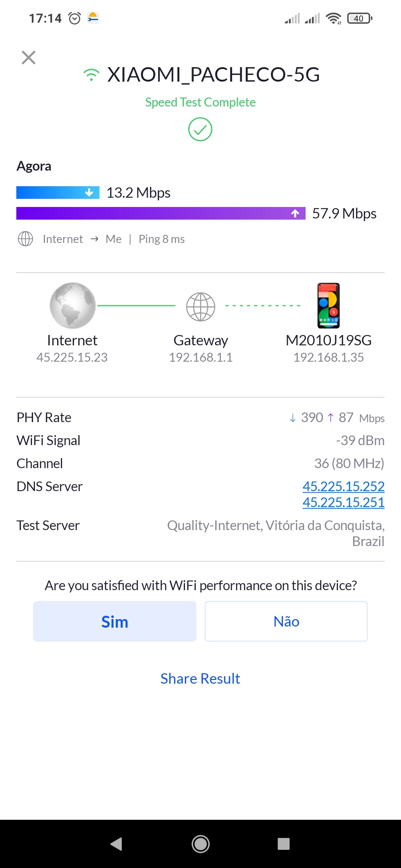Tap the XIAOMI_PACHECO-5G network name
The height and width of the screenshot is (868, 401).
tap(213, 75)
